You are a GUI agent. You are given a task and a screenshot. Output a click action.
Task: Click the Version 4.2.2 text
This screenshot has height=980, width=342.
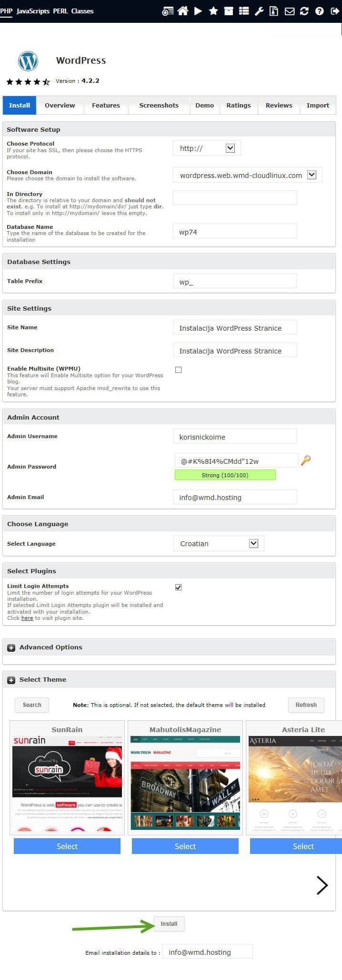tap(78, 81)
